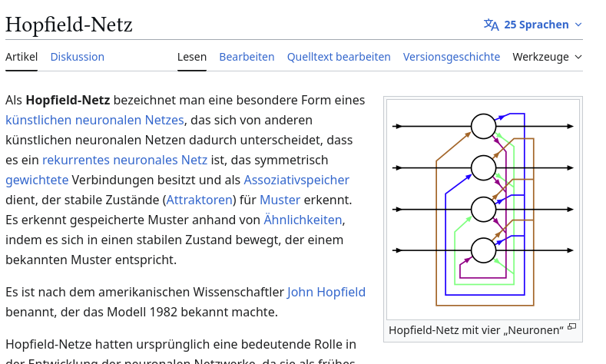Click the language translation icon
The image size is (606, 364).
(x=492, y=25)
